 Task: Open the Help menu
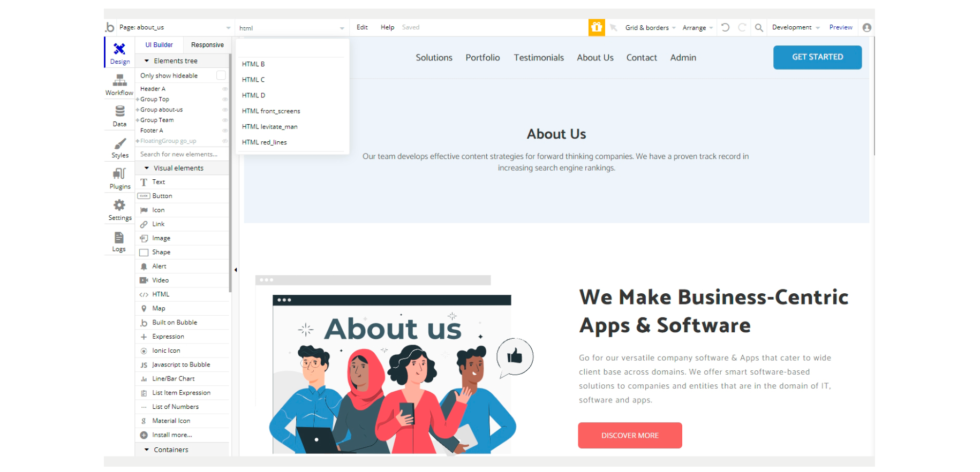pyautogui.click(x=387, y=27)
